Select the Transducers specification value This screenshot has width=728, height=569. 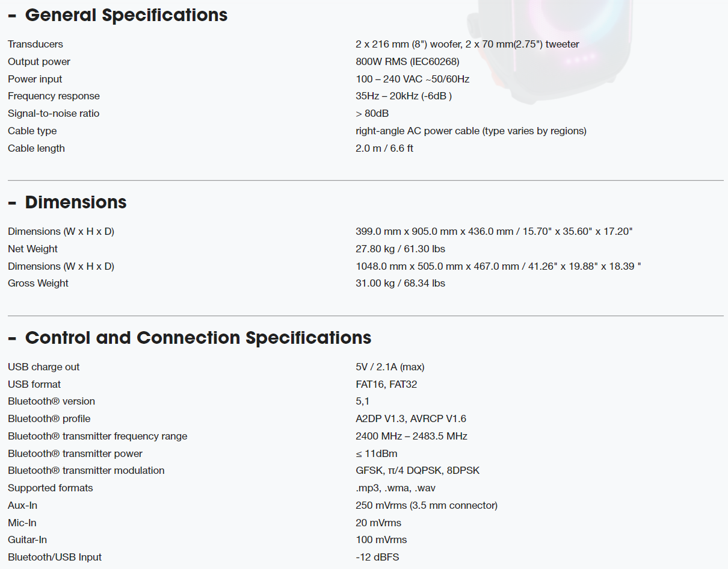[467, 44]
